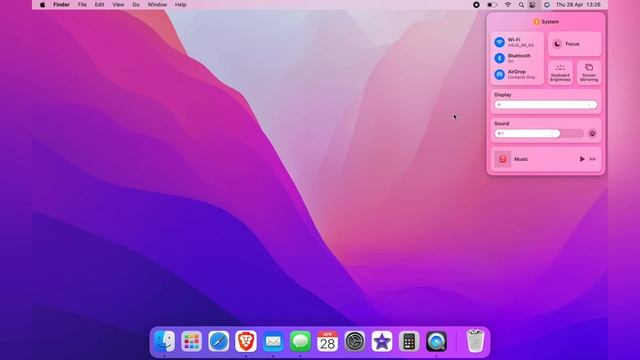640x360 pixels.
Task: Close Control Center via its menu bar icon
Action: [533, 4]
